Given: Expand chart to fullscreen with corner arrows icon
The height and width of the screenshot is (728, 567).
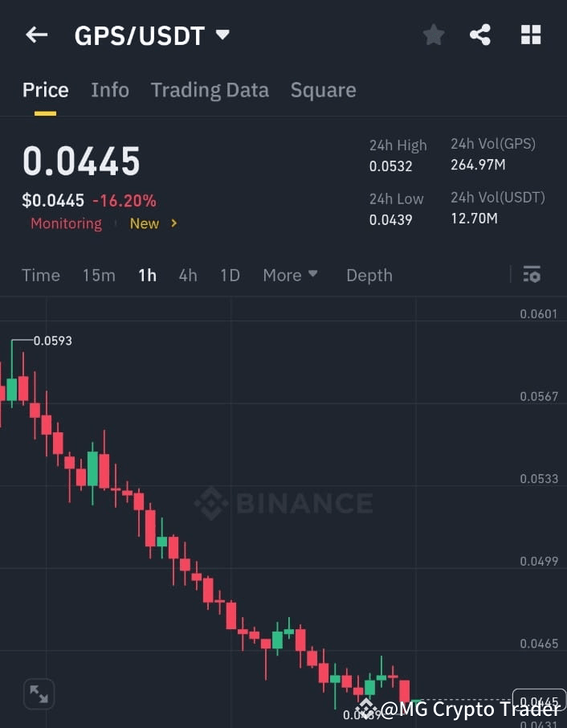Looking at the screenshot, I should [38, 693].
